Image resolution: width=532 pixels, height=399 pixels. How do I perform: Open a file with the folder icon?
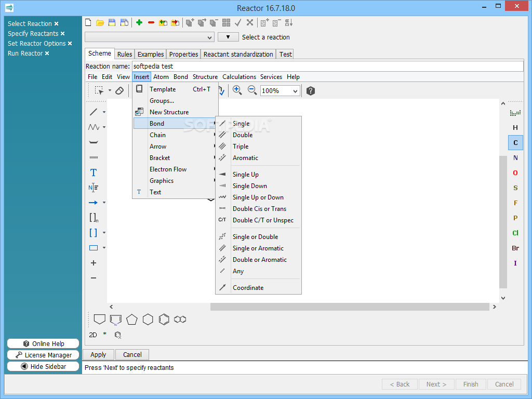tap(100, 23)
